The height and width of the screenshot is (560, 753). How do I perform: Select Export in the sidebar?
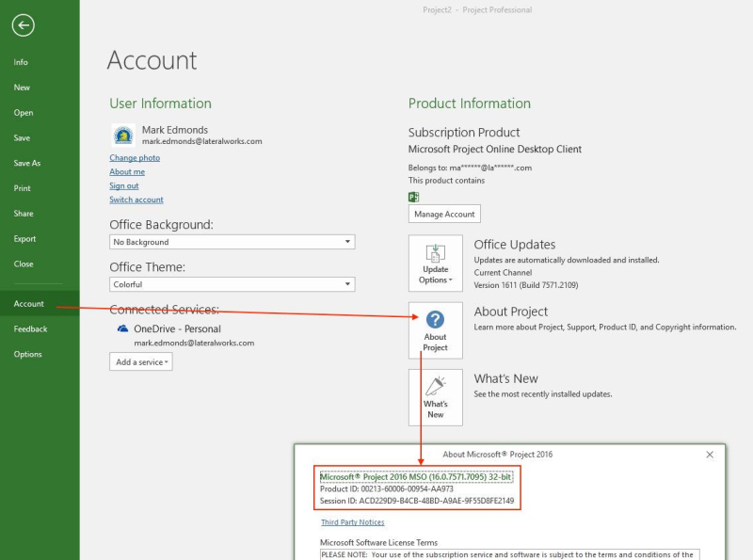click(24, 239)
